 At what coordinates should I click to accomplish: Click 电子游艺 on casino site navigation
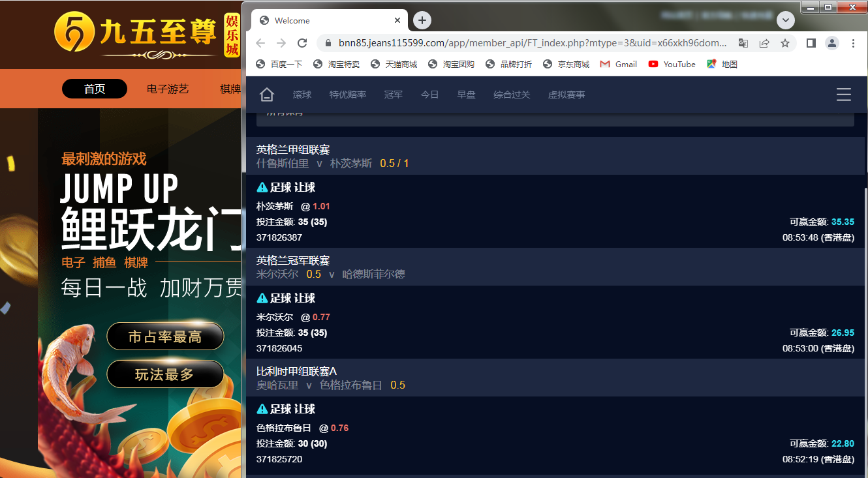point(168,89)
